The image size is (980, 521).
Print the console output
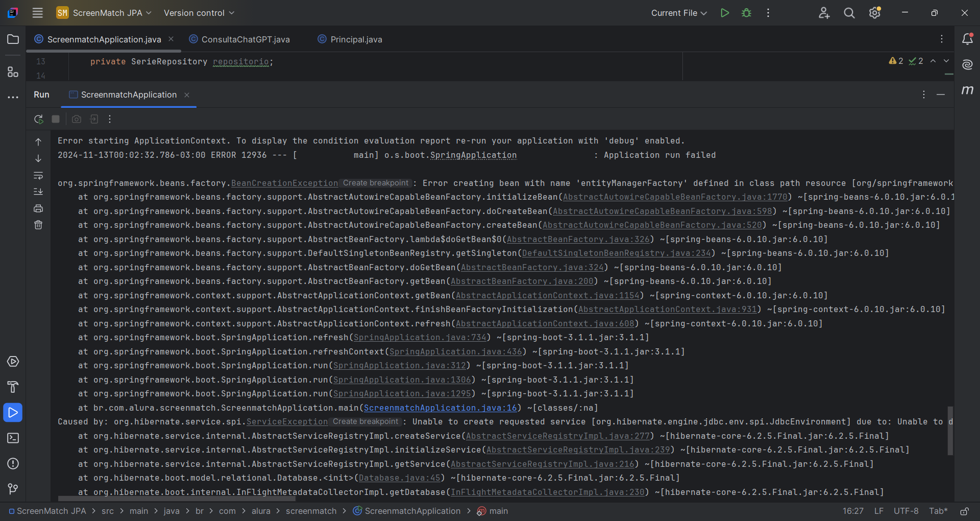(x=38, y=208)
